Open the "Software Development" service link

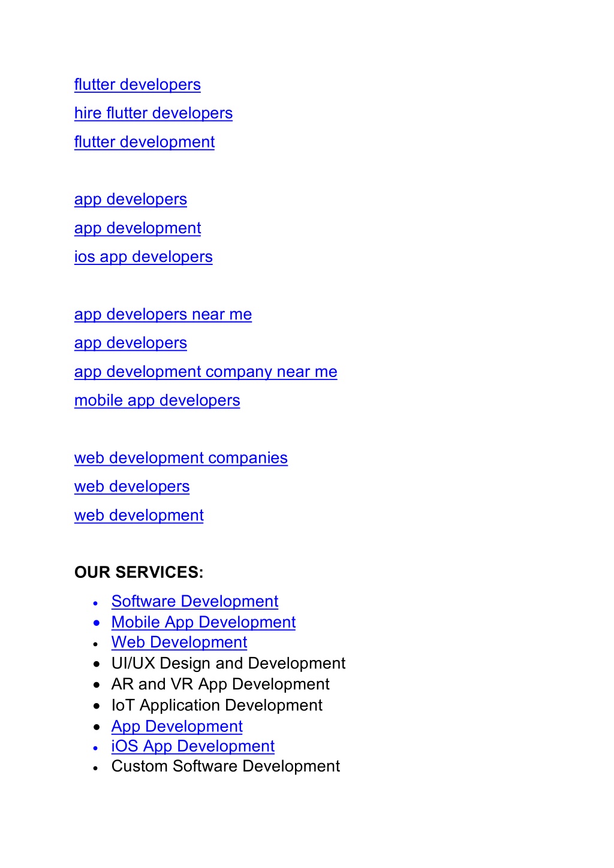click(x=195, y=601)
